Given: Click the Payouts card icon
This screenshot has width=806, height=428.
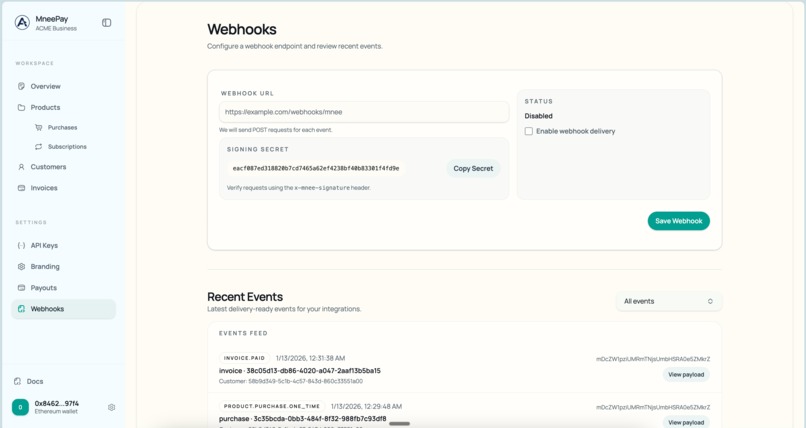Looking at the screenshot, I should point(21,288).
